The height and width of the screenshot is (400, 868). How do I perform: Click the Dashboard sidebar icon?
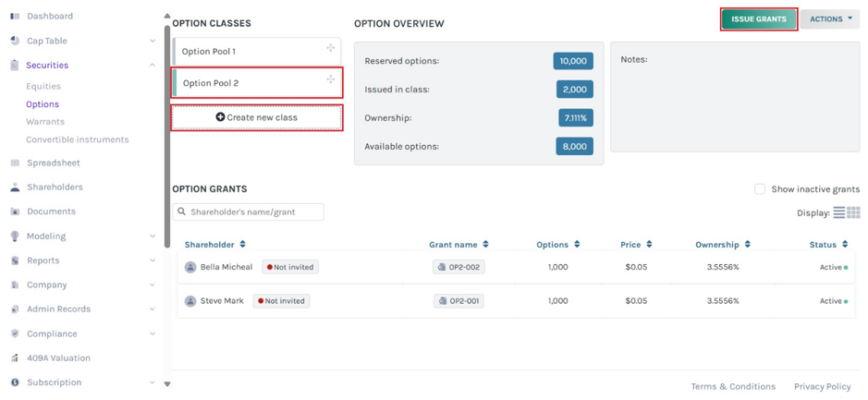point(15,17)
